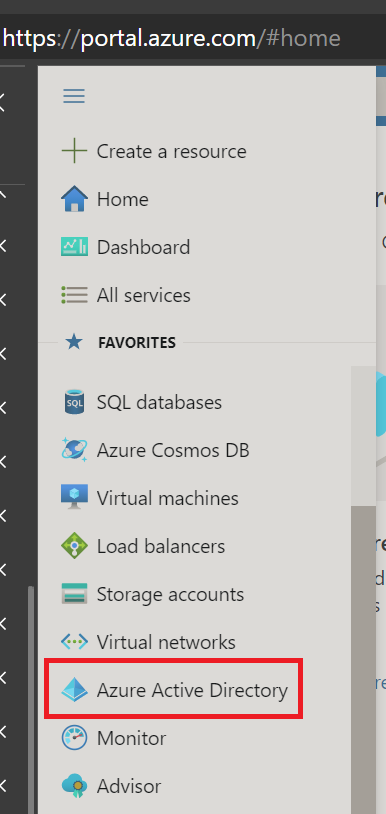This screenshot has width=386, height=814.
Task: Click the Dashboard chart icon
Action: pos(74,247)
